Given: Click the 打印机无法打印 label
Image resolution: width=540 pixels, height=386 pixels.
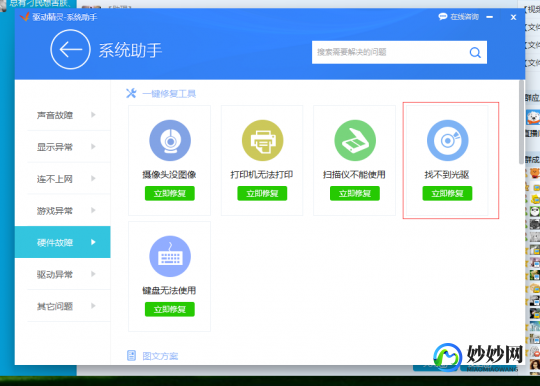Looking at the screenshot, I should click(x=262, y=175).
